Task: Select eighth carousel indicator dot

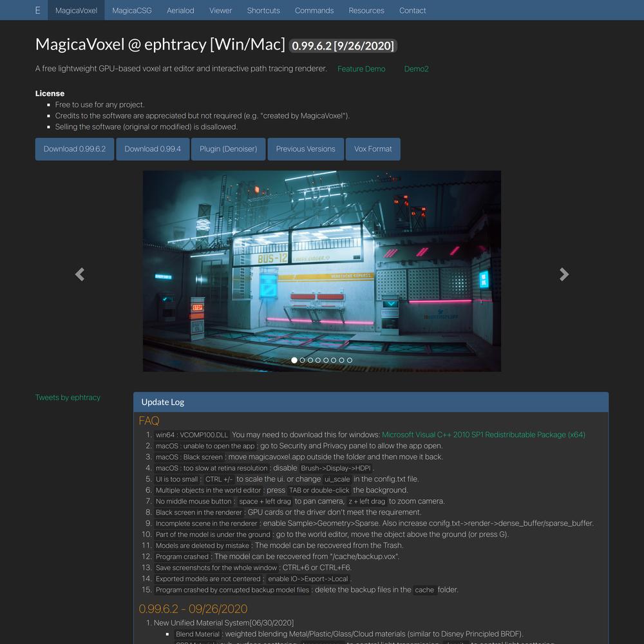Action: [x=350, y=360]
